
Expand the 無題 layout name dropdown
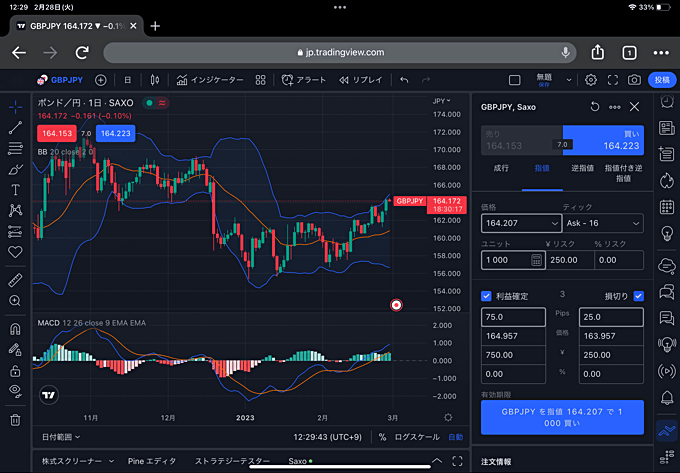click(x=569, y=80)
